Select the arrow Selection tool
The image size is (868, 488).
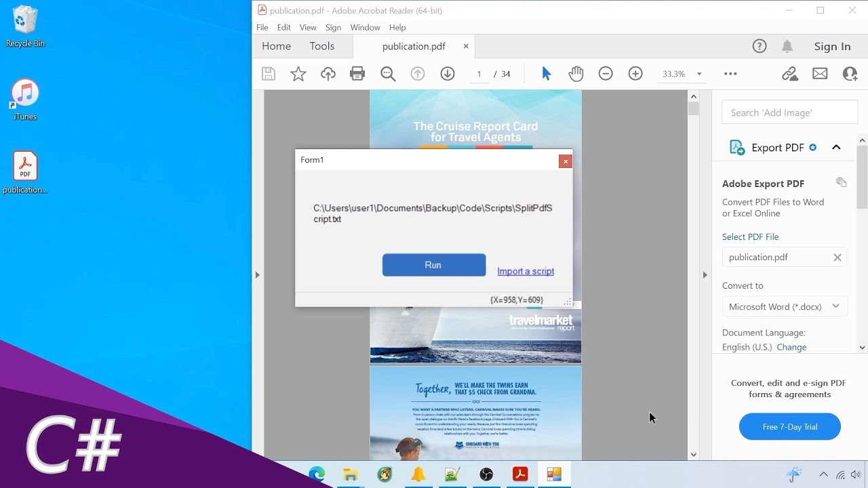pyautogui.click(x=547, y=74)
